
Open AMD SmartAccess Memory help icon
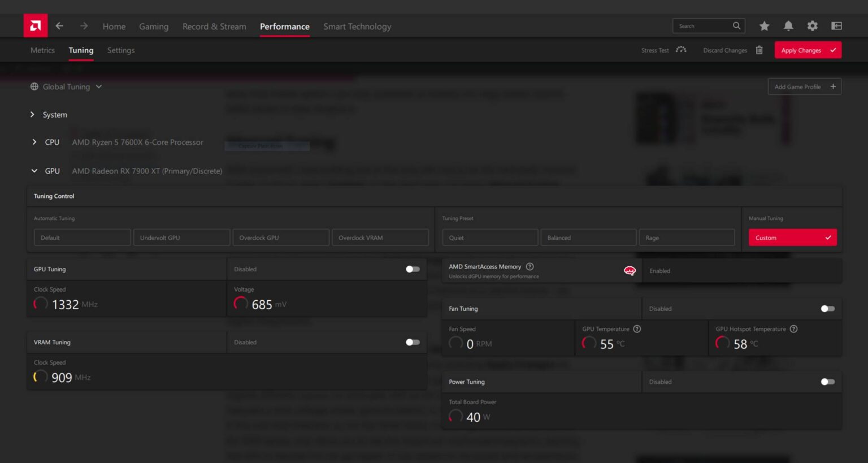click(530, 266)
